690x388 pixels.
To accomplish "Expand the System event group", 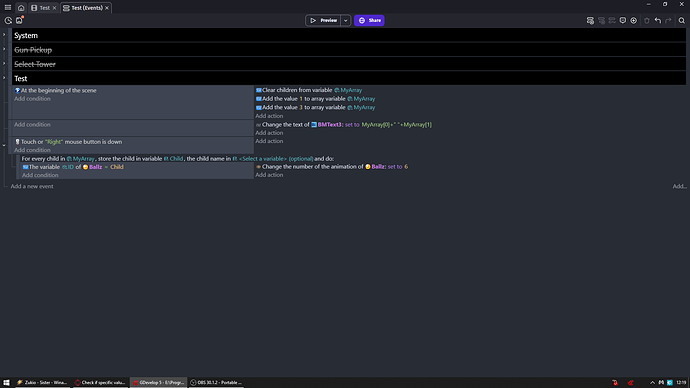I will click(4, 35).
